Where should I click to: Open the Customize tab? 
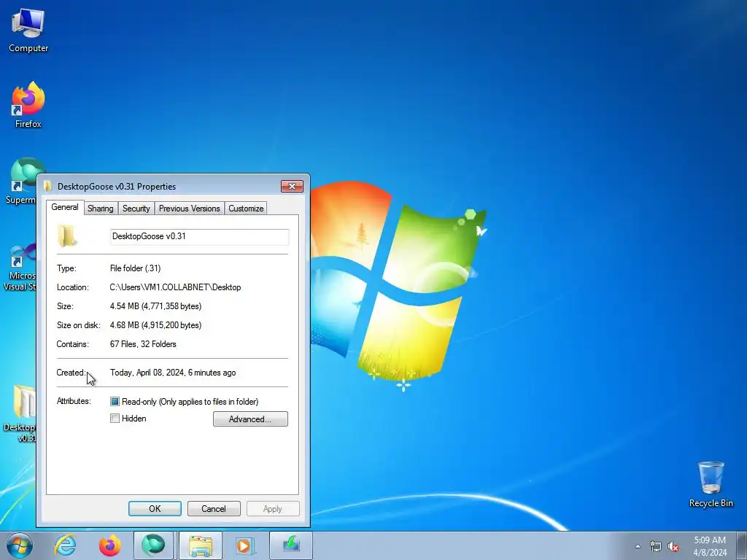(x=246, y=209)
